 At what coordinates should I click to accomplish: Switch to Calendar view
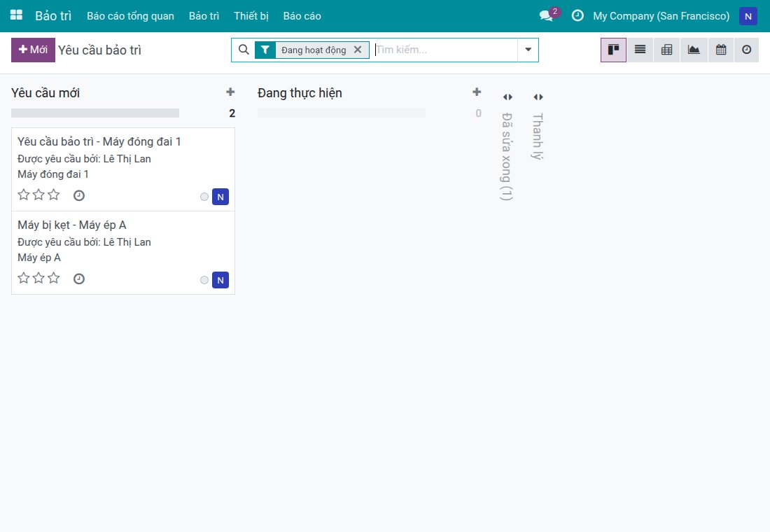(x=721, y=50)
